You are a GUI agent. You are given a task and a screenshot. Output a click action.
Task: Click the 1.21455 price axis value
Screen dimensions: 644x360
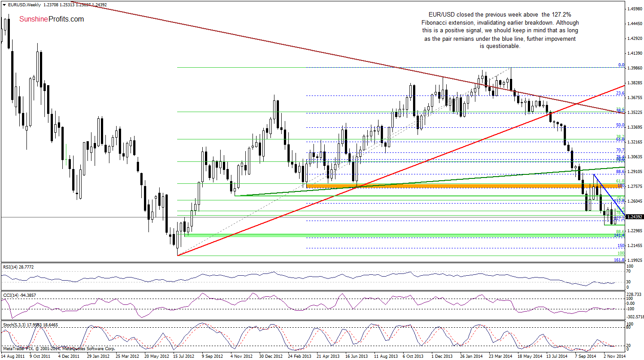[x=634, y=246]
